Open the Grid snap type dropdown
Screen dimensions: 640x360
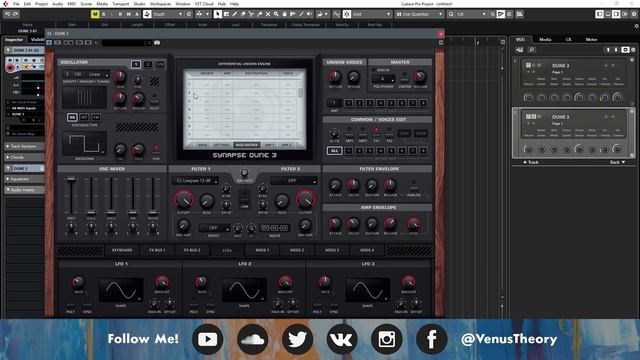(x=371, y=14)
